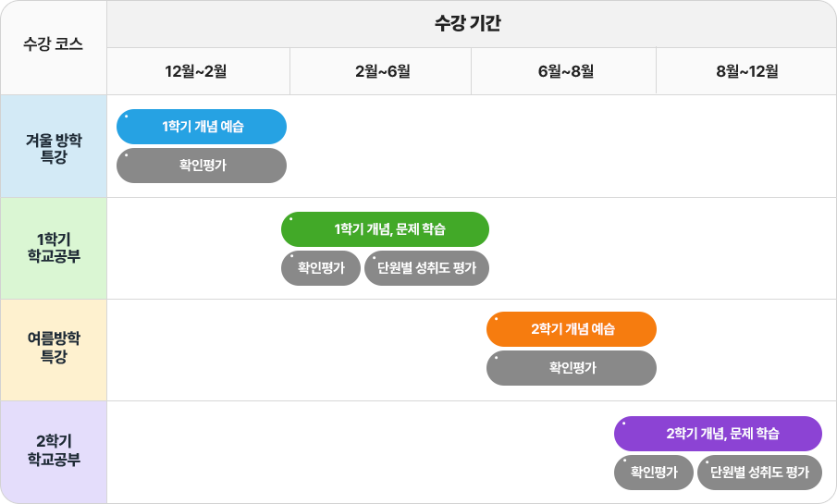The width and height of the screenshot is (837, 504).
Task: Click the 12월~2월 period column header
Action: (x=198, y=71)
